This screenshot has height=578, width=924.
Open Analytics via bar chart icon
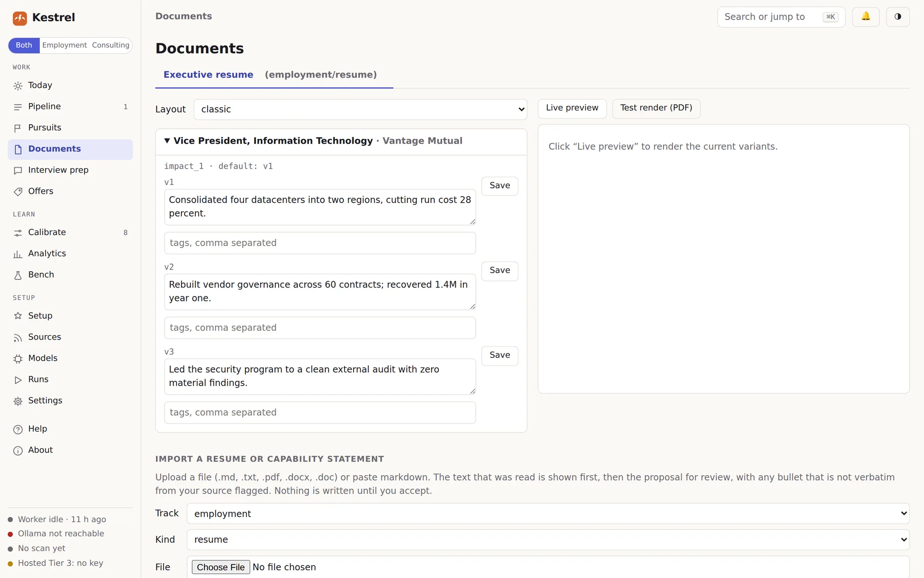(18, 254)
